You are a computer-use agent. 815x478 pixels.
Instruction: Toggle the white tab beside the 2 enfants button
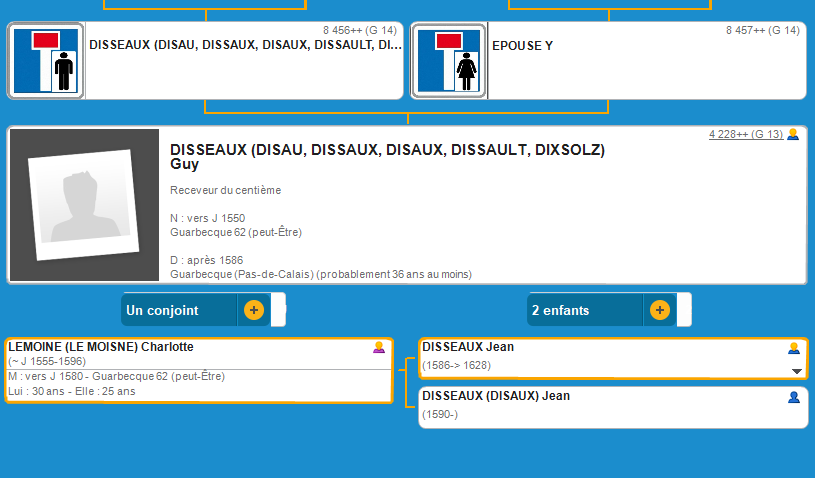click(x=684, y=310)
